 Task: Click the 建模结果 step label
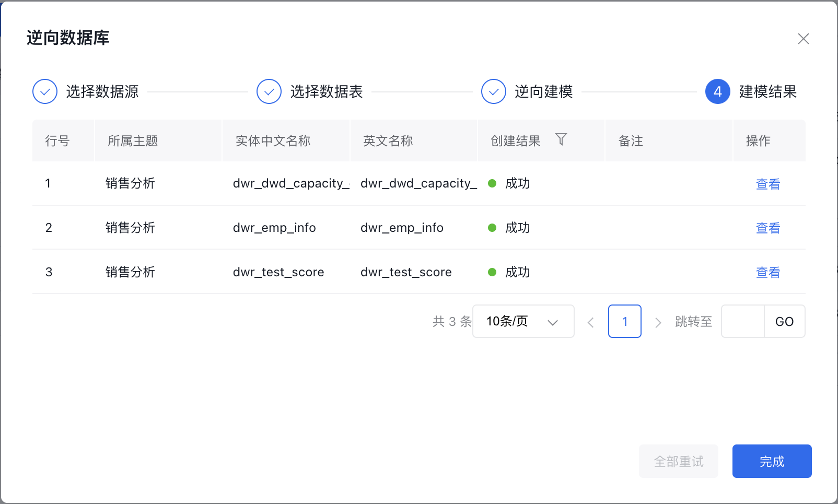coord(767,92)
